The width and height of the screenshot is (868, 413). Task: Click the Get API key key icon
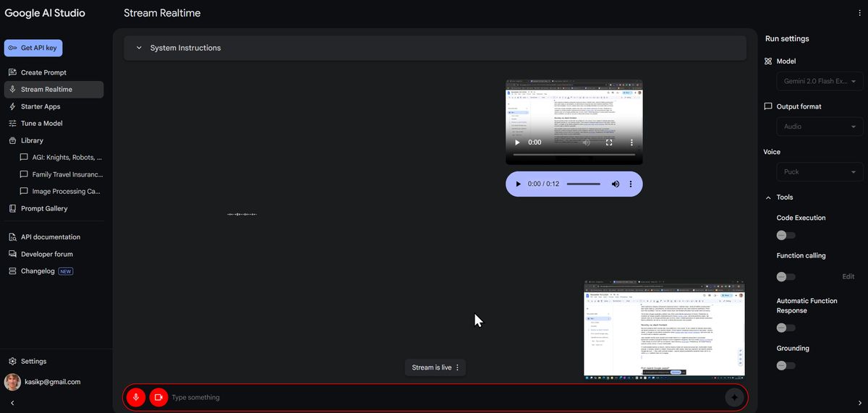13,48
